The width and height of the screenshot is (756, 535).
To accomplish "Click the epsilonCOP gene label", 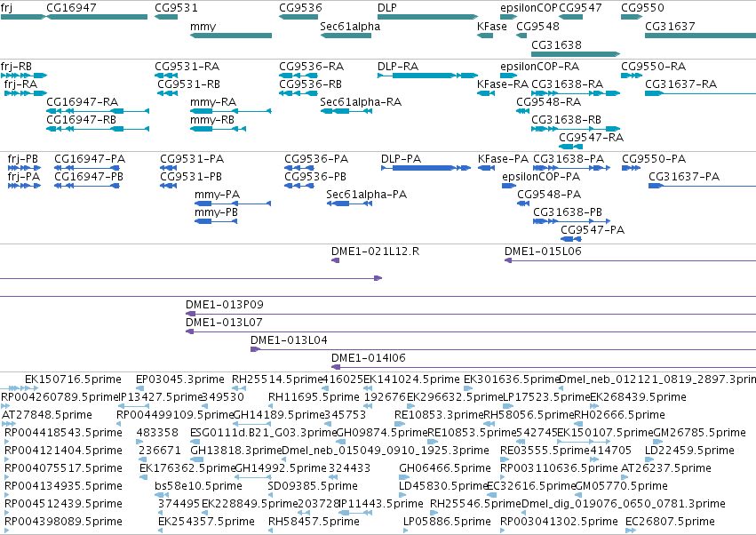I will coord(529,8).
